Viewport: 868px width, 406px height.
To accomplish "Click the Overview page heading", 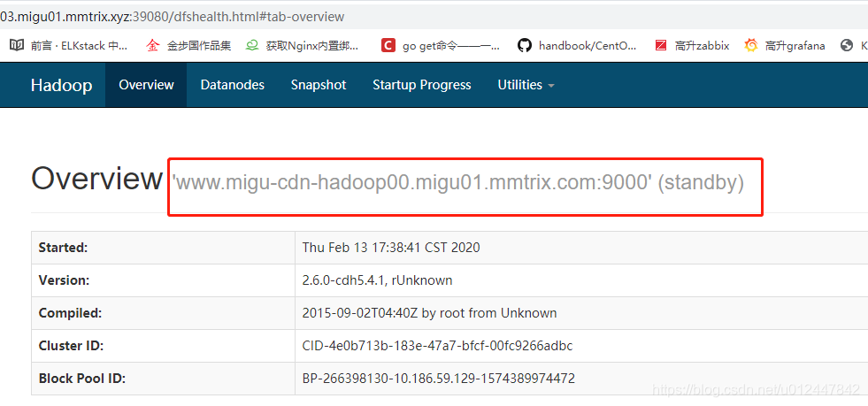I will (96, 180).
